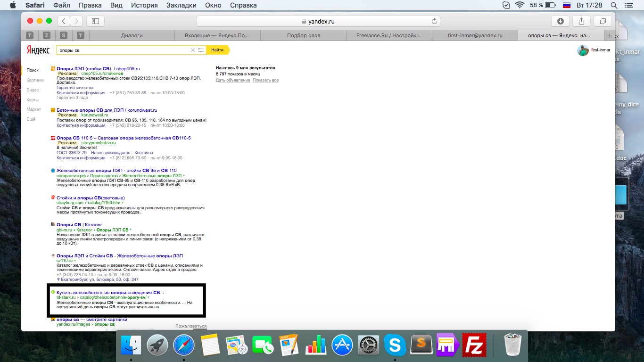Reload the yandex.ru page
Viewport: 644px width, 362px height.
[434, 21]
